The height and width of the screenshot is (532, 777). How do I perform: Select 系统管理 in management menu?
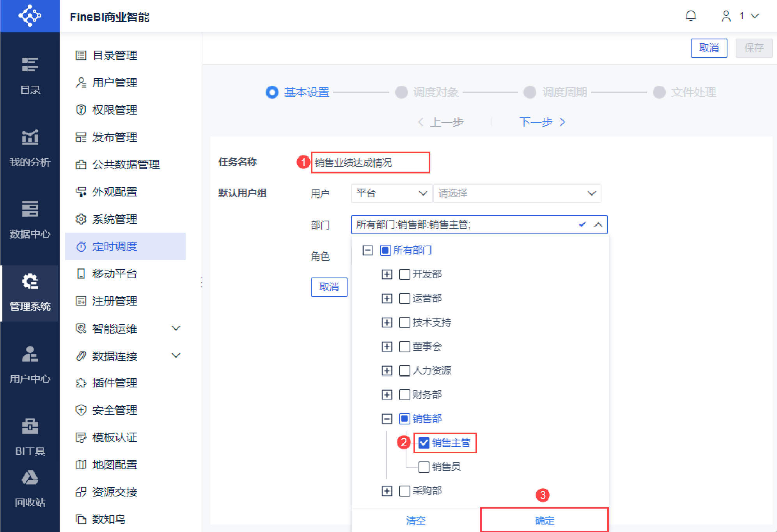tap(114, 219)
